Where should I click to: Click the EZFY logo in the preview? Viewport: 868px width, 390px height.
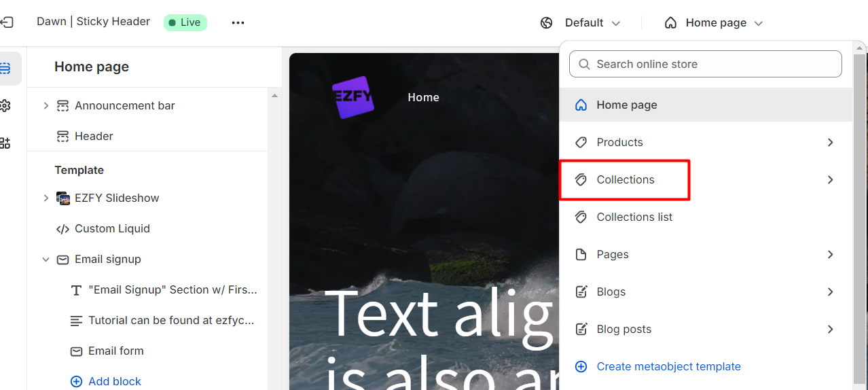point(352,97)
